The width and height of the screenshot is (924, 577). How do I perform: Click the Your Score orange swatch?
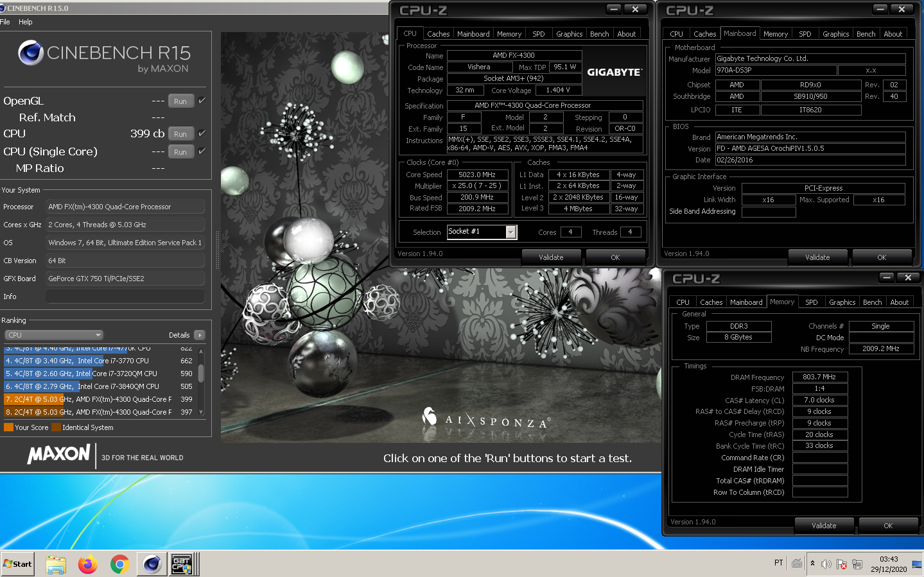tap(8, 427)
